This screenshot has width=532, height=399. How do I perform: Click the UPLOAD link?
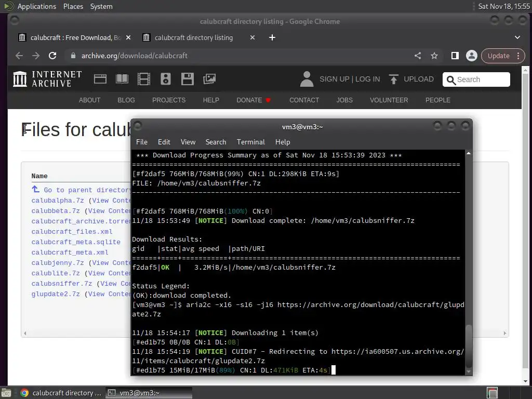tap(419, 79)
